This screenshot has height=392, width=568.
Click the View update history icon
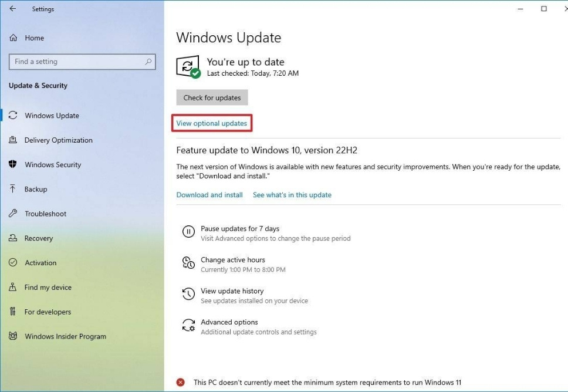[188, 295]
